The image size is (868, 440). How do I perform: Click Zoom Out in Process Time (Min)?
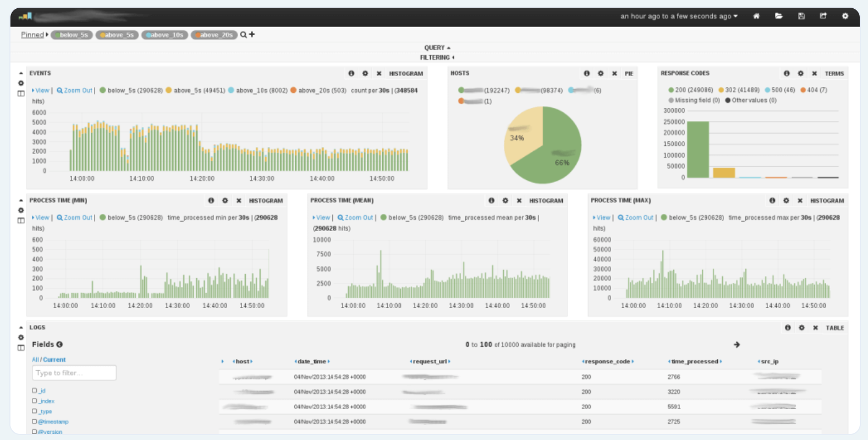[x=74, y=218]
